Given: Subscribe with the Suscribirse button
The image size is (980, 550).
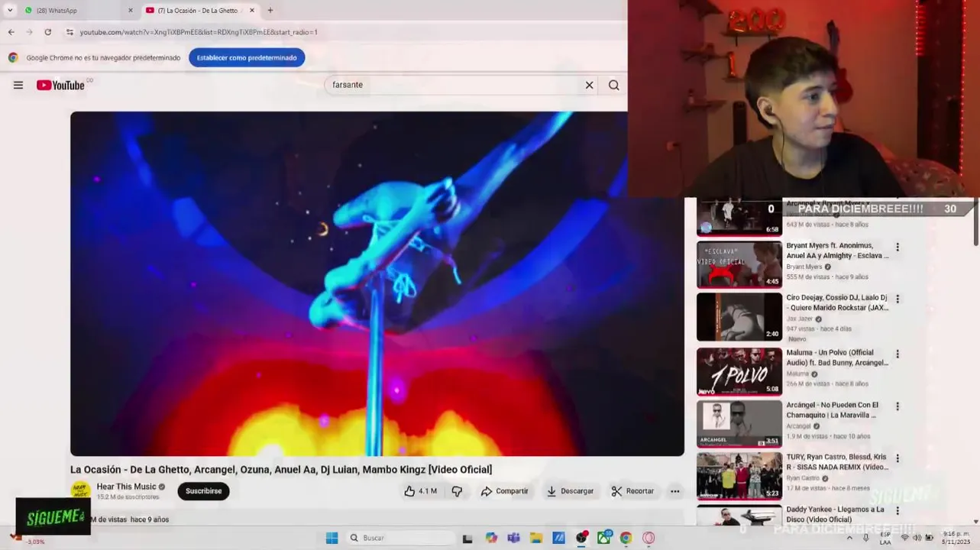Looking at the screenshot, I should point(203,491).
